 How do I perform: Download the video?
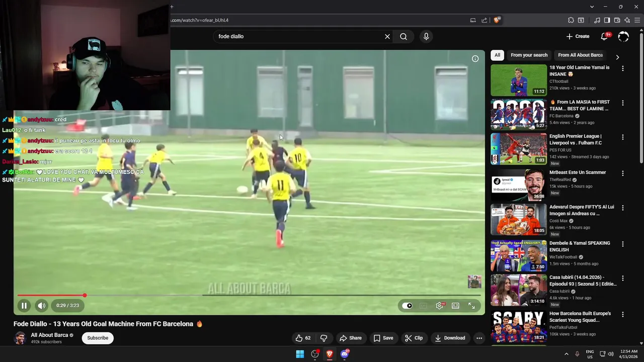450,338
